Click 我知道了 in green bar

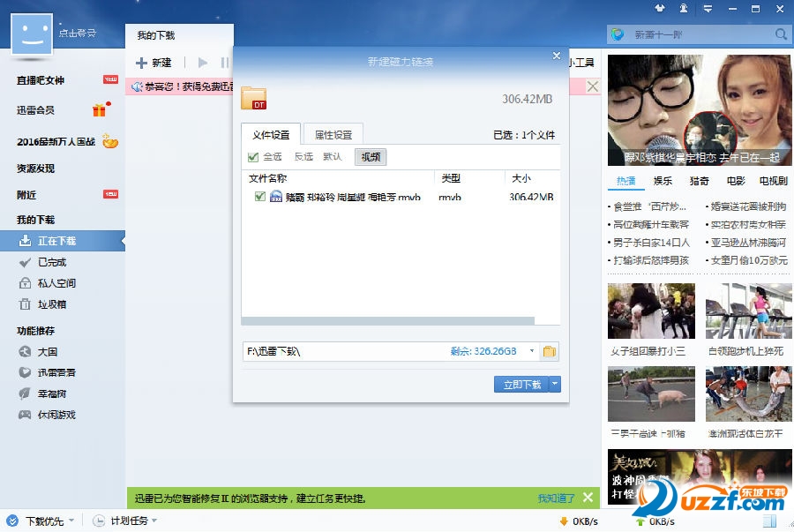coord(556,498)
